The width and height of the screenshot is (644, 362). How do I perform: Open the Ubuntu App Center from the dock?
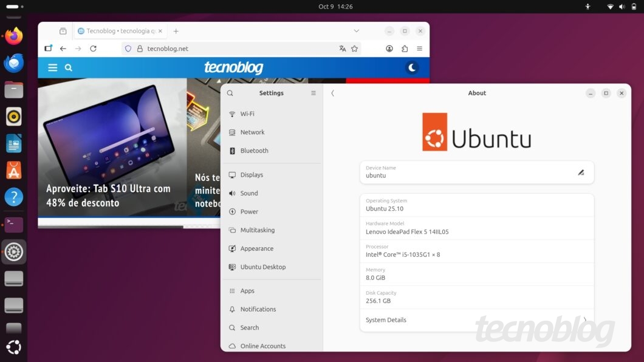click(x=13, y=170)
